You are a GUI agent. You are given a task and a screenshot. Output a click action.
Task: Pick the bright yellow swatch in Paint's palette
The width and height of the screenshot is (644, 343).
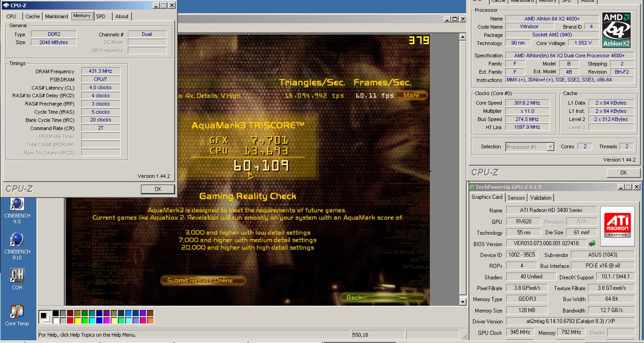[77, 320]
